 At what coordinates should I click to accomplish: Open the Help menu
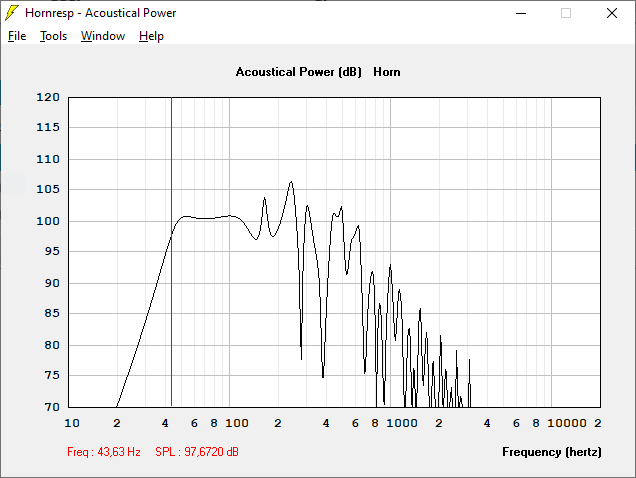click(x=151, y=36)
